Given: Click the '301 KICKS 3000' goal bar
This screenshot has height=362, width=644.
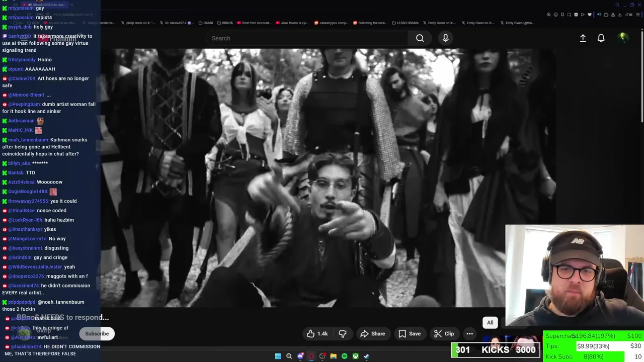Looking at the screenshot, I should [495, 350].
